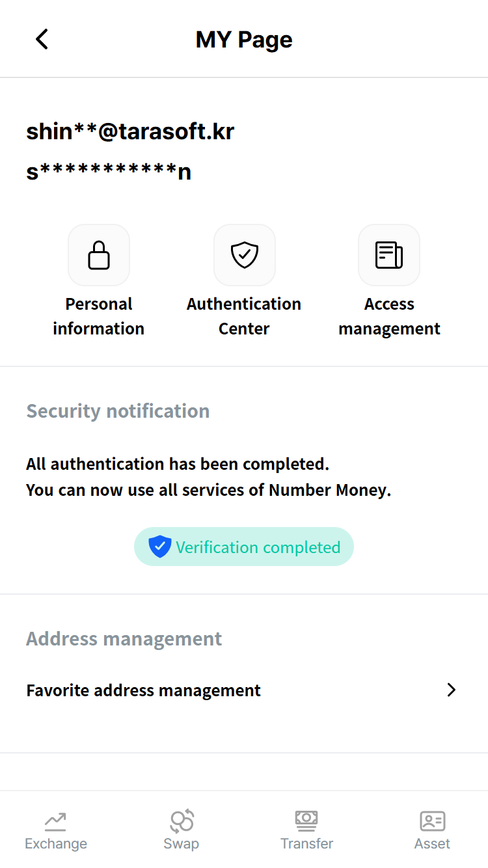This screenshot has height=868, width=488.
Task: Tap the Transfer cash icon
Action: [x=306, y=821]
